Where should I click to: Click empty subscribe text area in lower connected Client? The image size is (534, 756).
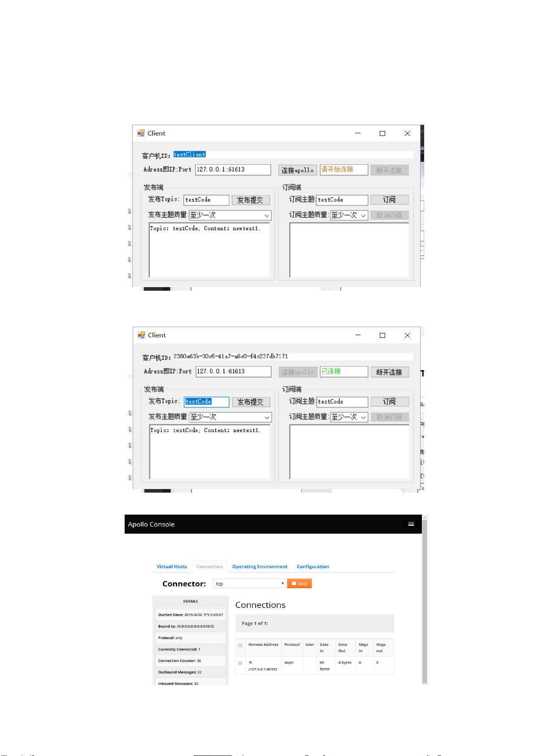349,452
